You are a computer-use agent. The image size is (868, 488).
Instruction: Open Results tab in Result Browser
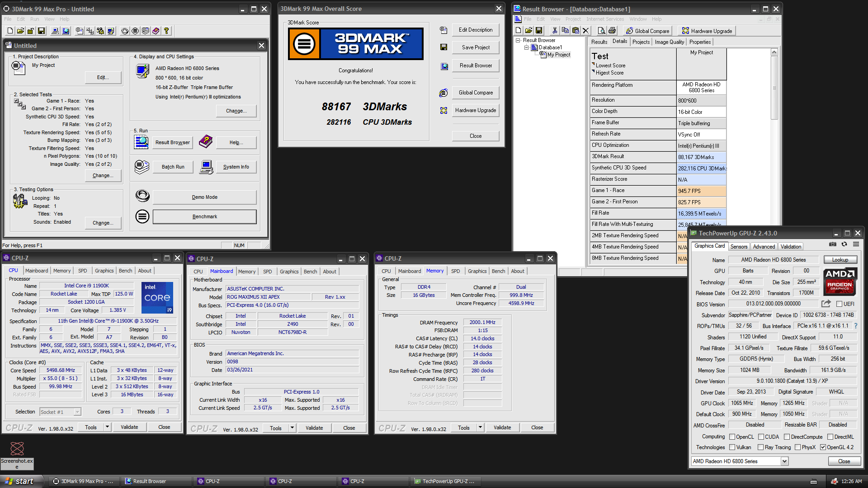[599, 42]
